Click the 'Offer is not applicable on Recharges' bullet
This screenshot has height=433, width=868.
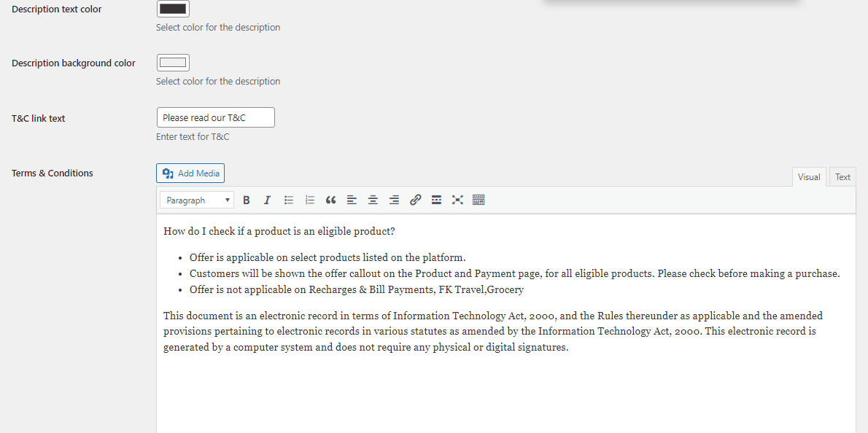(357, 289)
